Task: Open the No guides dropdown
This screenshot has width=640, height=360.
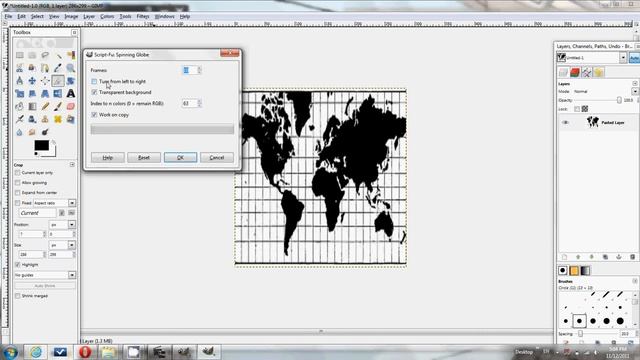Action: coord(72,275)
